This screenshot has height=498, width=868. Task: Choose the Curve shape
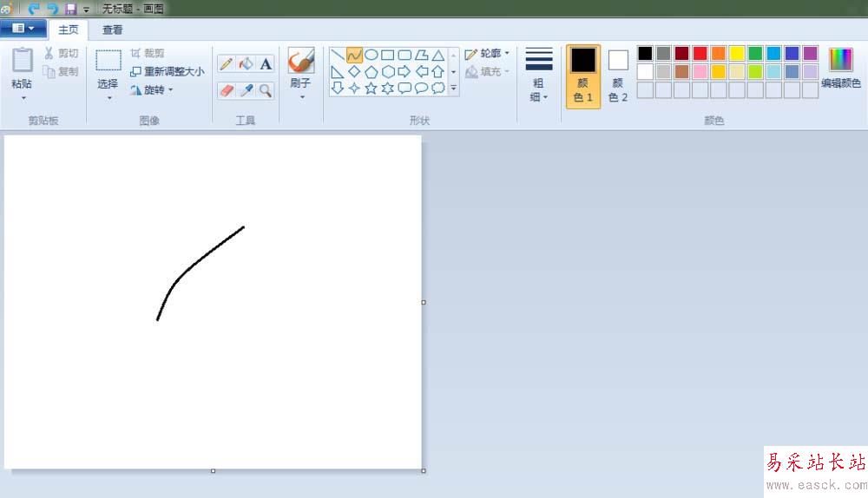point(354,55)
